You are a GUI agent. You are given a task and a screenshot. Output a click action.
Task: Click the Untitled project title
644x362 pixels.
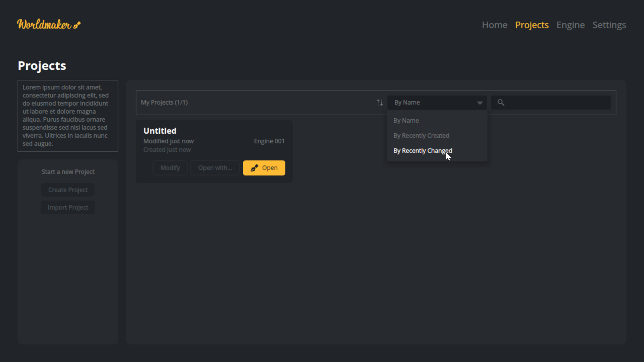160,131
